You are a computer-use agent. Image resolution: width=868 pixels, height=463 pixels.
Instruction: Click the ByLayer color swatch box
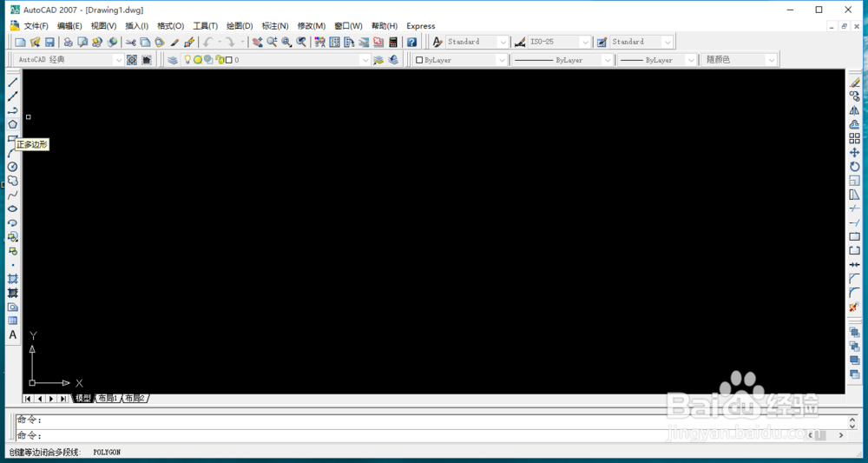pos(419,60)
